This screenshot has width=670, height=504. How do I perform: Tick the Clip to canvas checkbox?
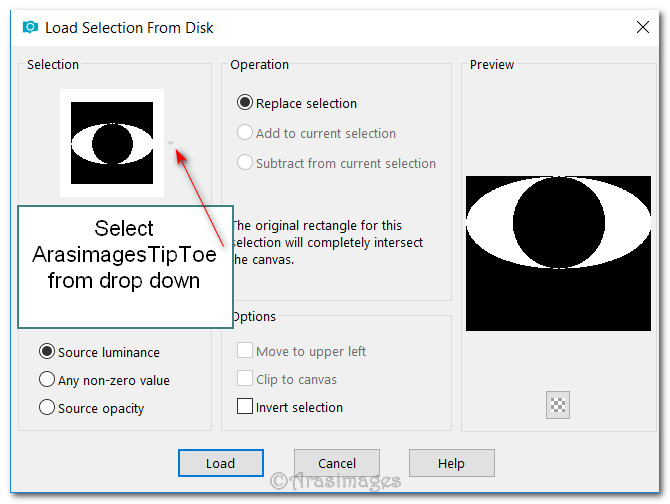click(x=244, y=379)
